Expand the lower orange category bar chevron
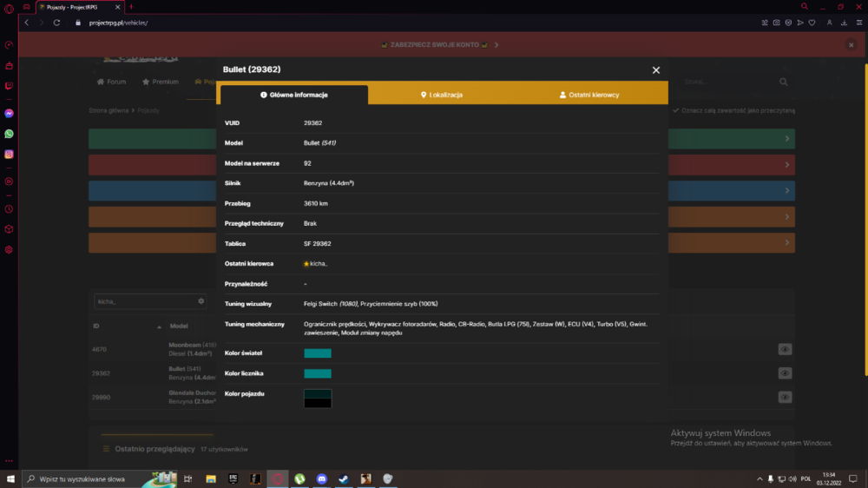The height and width of the screenshot is (488, 868). [x=787, y=242]
